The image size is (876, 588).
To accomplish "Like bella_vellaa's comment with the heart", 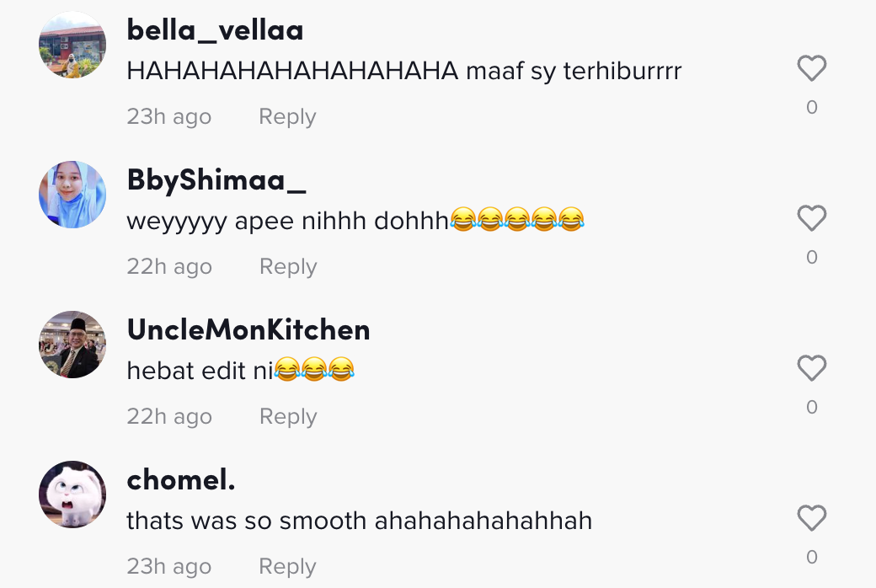I will click(811, 68).
